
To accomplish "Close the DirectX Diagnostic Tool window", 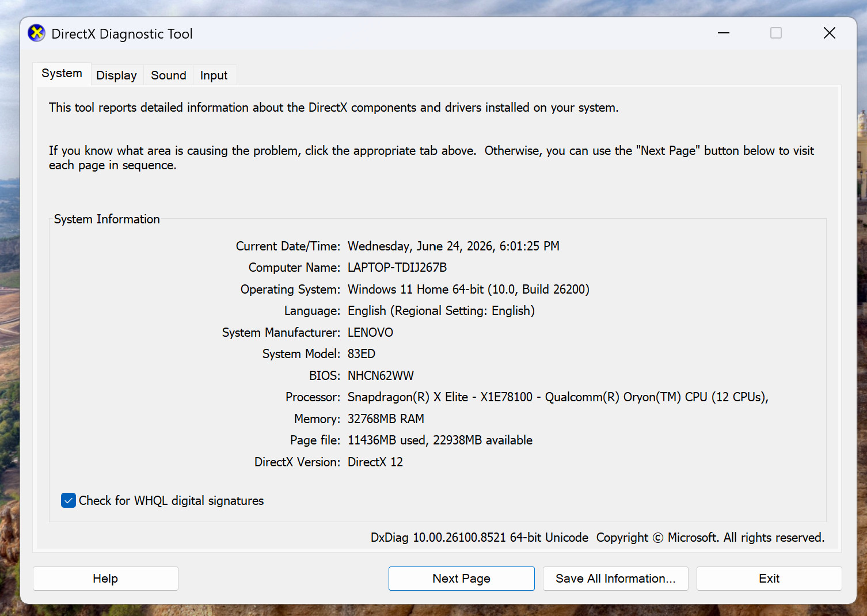I will point(830,33).
